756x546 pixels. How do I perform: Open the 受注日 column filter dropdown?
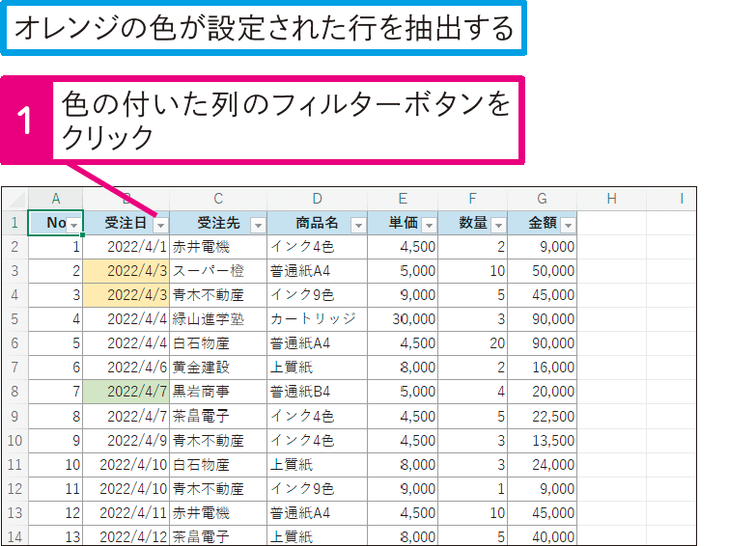[161, 225]
